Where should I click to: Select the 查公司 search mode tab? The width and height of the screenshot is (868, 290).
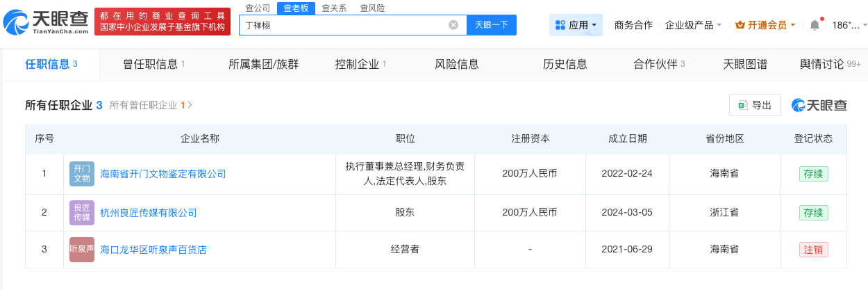pyautogui.click(x=258, y=8)
